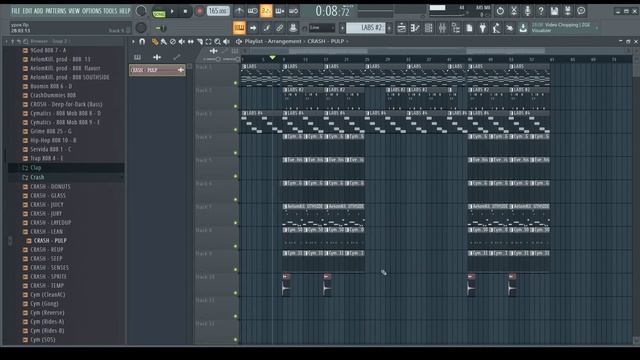640x360 pixels.
Task: Toggle the playlist magnet snap icon
Action: 142,41
